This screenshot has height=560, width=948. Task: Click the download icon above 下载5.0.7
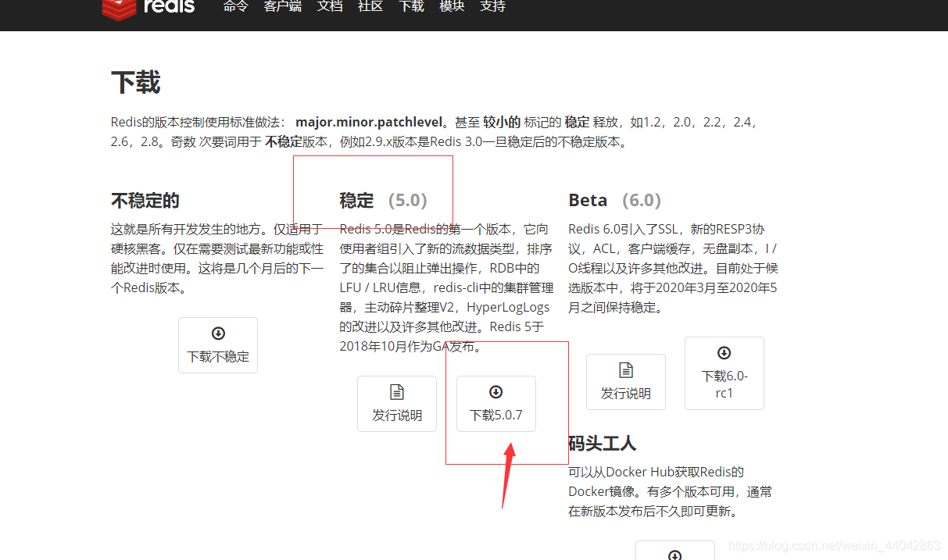pyautogui.click(x=496, y=392)
